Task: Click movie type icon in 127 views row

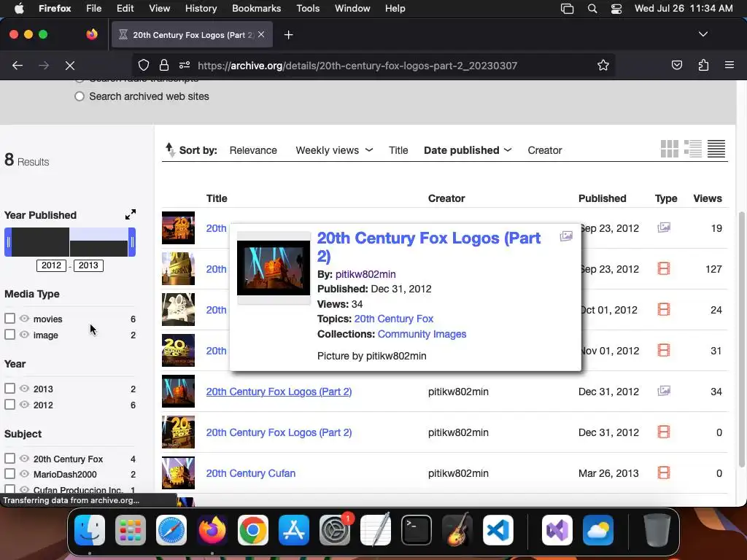Action: tap(664, 268)
